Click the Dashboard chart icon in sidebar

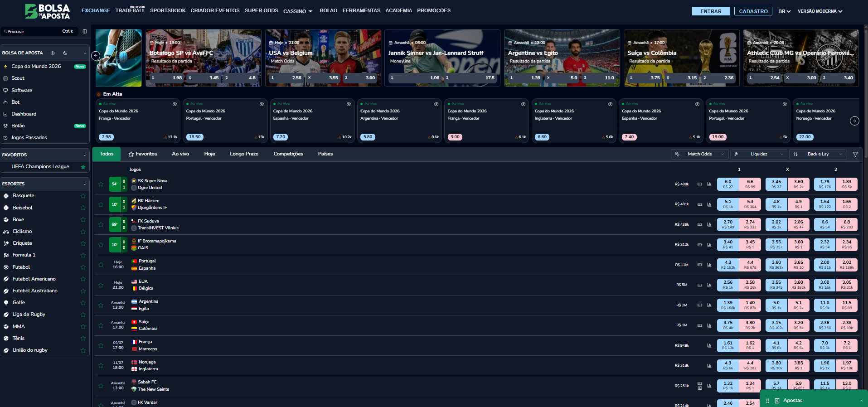pos(5,114)
